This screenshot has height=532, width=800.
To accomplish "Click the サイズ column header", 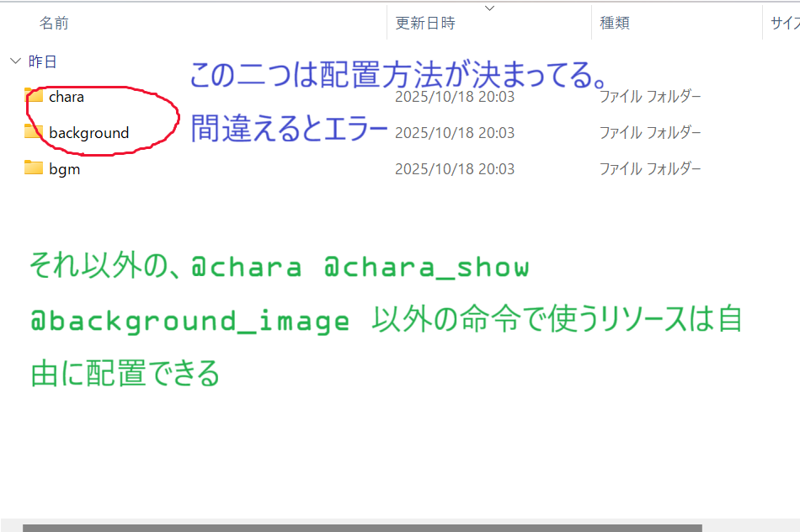I will 783,24.
